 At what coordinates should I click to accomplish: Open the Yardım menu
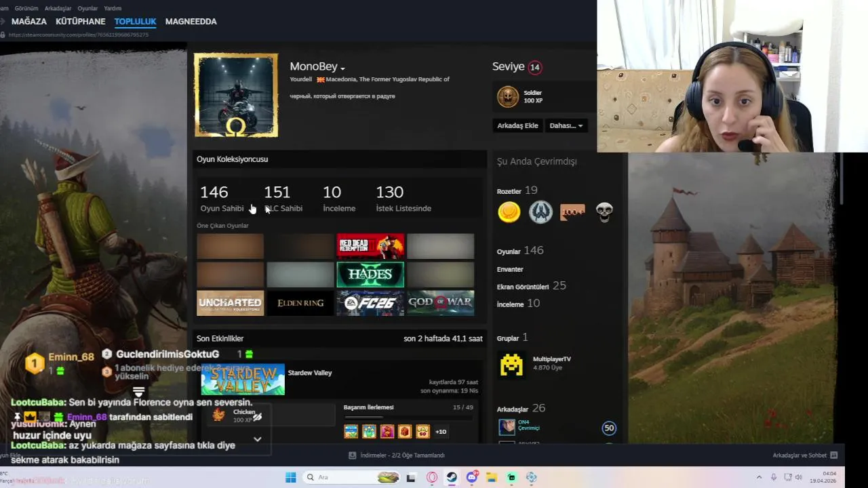[x=113, y=8]
